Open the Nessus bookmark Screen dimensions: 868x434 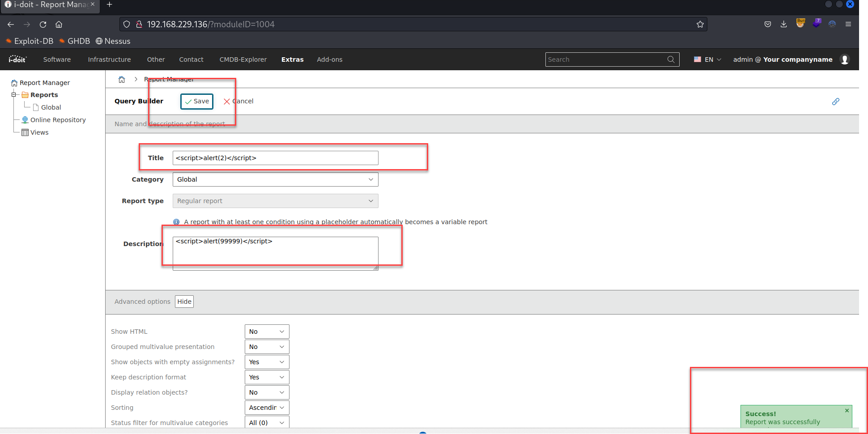click(113, 41)
